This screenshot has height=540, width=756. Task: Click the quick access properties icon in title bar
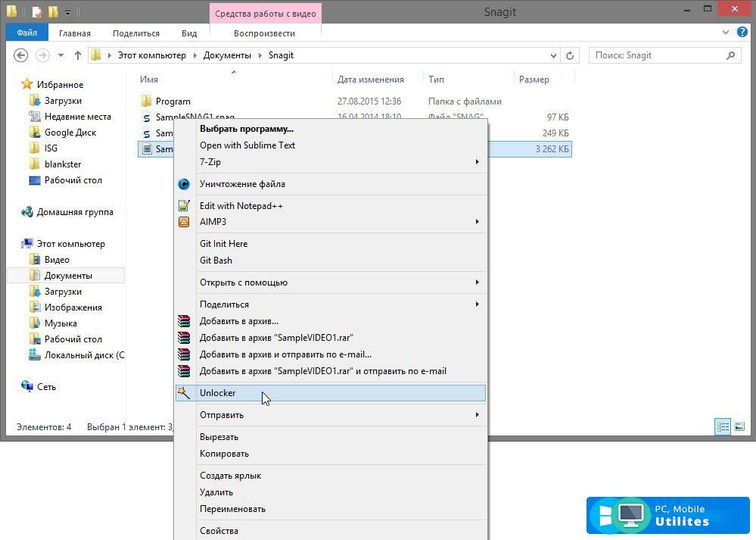(x=37, y=11)
